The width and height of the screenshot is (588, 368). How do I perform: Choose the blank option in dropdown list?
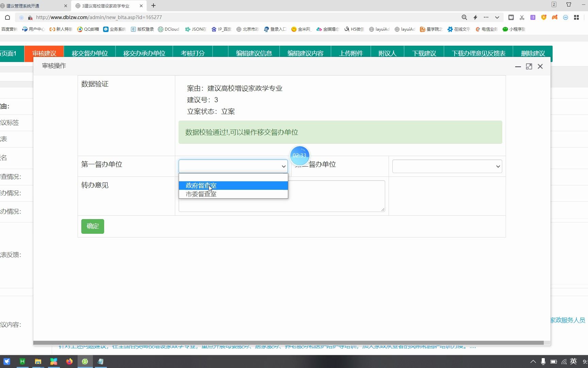[x=233, y=177]
